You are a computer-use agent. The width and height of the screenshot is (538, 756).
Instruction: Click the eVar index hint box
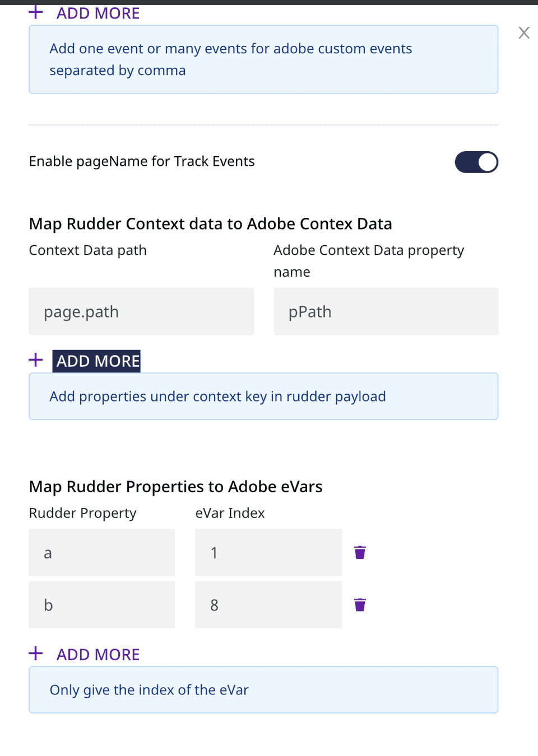tap(263, 690)
